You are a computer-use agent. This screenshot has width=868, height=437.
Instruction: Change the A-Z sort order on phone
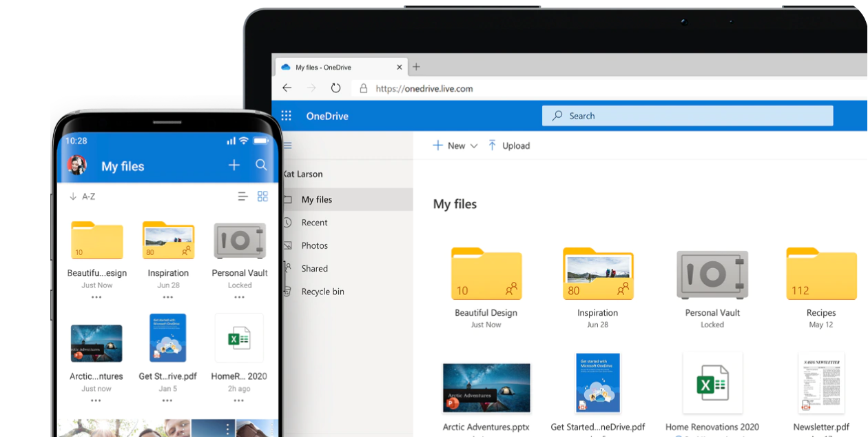(82, 196)
